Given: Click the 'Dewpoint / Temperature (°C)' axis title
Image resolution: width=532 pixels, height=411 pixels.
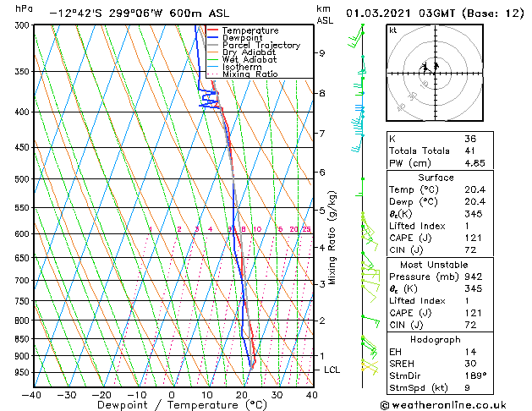Looking at the screenshot, I should click(182, 405).
